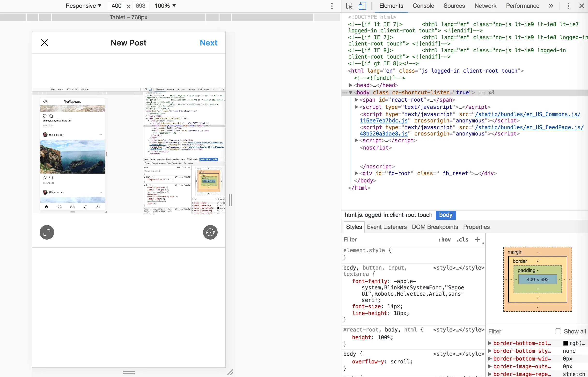
Task: Open the DOM Breakpoints pane
Action: (435, 227)
